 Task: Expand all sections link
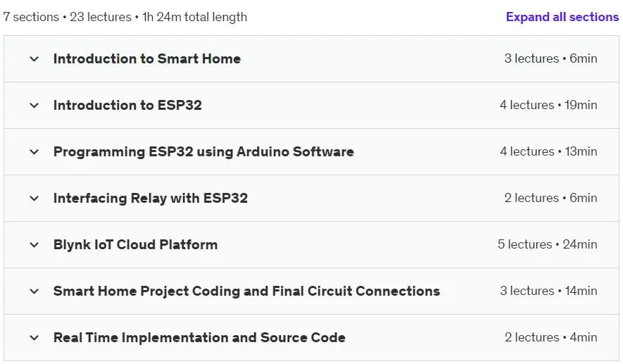[x=562, y=17]
